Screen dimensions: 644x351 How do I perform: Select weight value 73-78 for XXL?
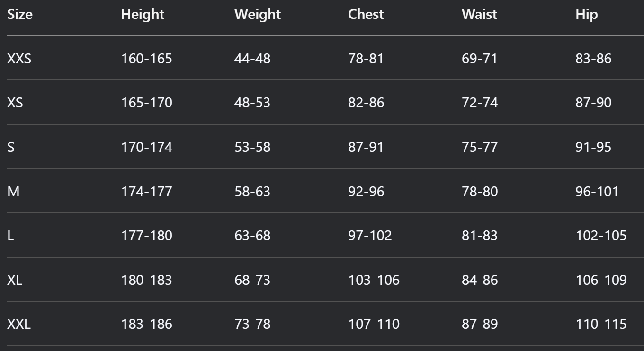(252, 324)
